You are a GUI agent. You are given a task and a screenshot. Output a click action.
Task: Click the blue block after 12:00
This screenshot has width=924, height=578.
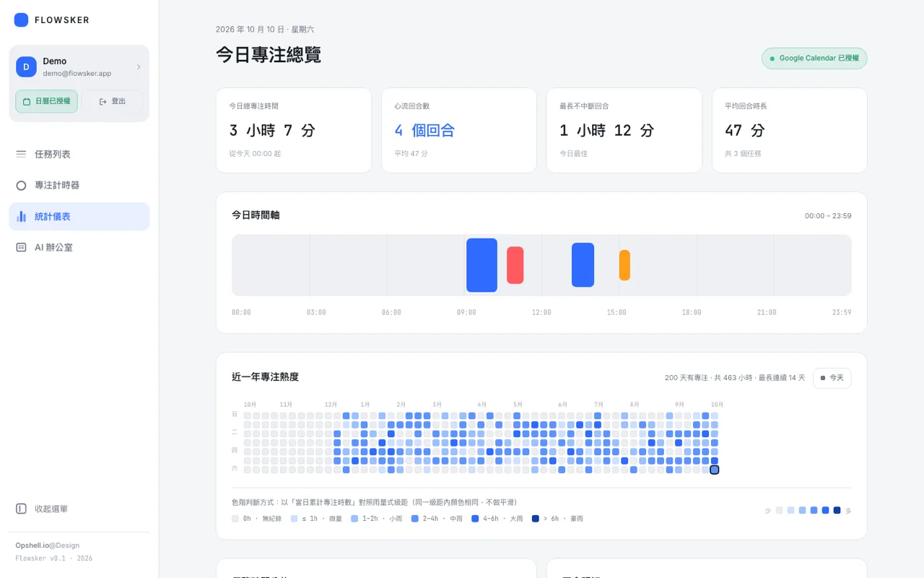[x=583, y=265]
